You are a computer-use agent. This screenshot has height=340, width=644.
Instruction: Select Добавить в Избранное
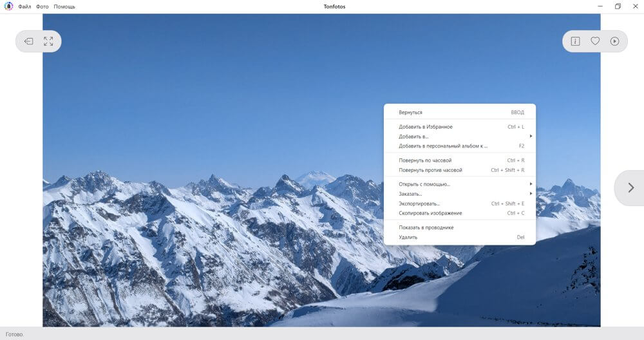pos(460,127)
